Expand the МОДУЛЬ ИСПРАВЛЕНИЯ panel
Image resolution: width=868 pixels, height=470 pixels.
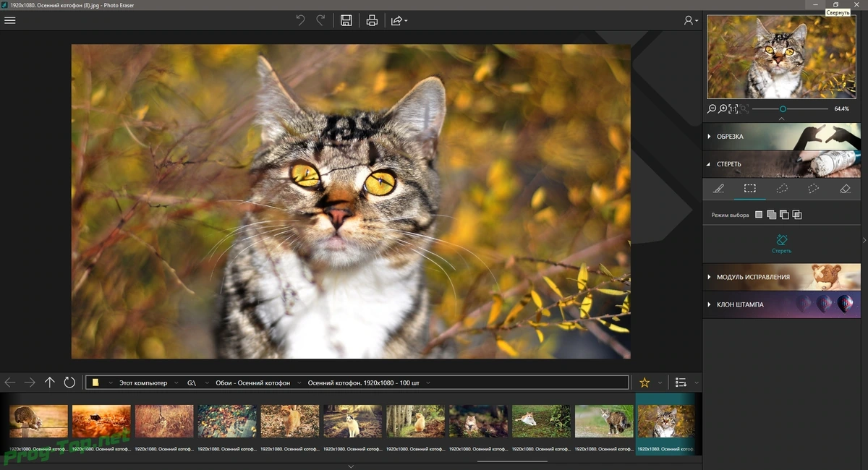tap(782, 277)
